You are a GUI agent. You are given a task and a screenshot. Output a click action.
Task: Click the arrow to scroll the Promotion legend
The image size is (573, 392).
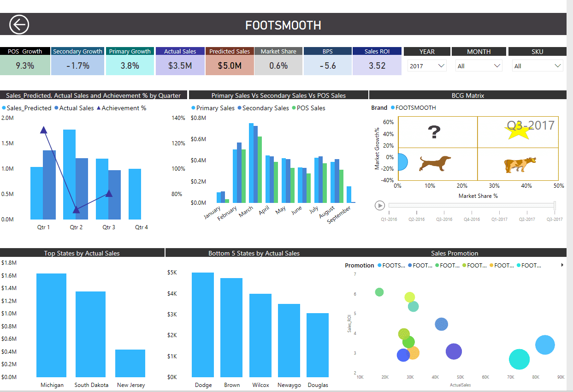pos(561,265)
